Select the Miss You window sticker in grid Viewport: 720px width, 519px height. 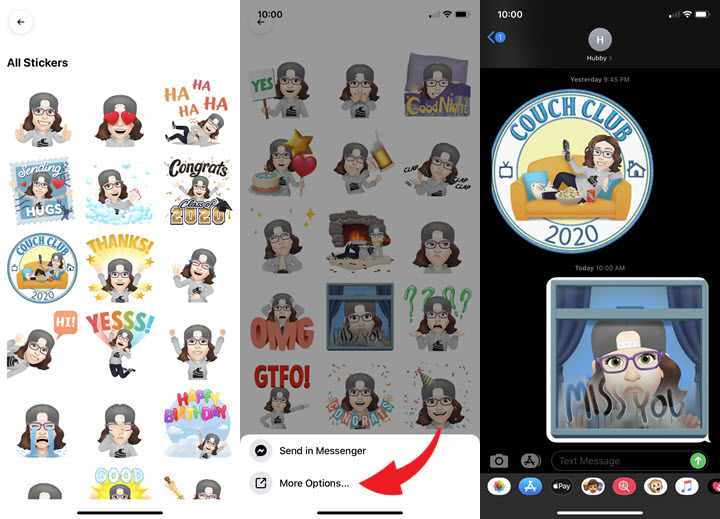click(360, 317)
